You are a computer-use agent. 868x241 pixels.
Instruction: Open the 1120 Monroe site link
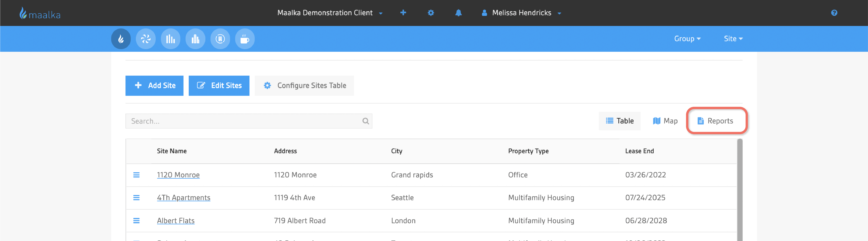(x=178, y=175)
